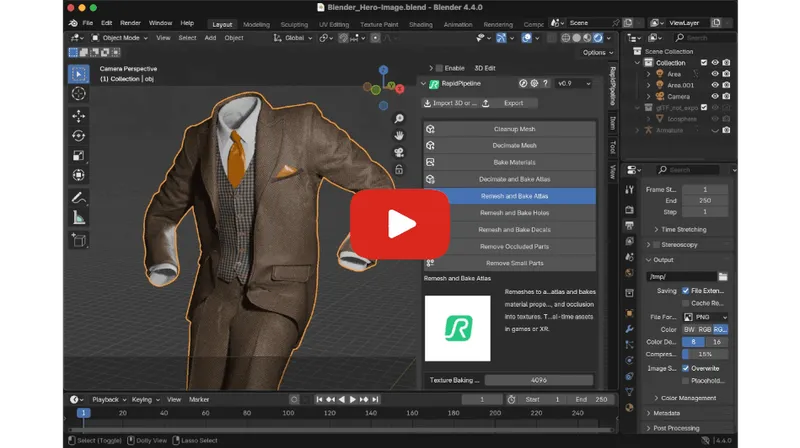Select the Scale tool
Image resolution: width=800 pixels, height=448 pixels.
point(79,156)
